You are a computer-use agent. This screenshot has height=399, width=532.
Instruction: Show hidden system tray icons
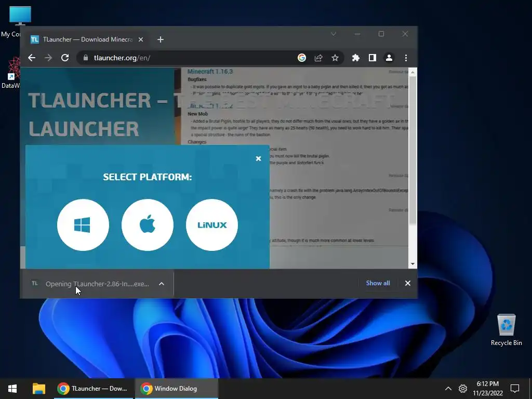[448, 389]
